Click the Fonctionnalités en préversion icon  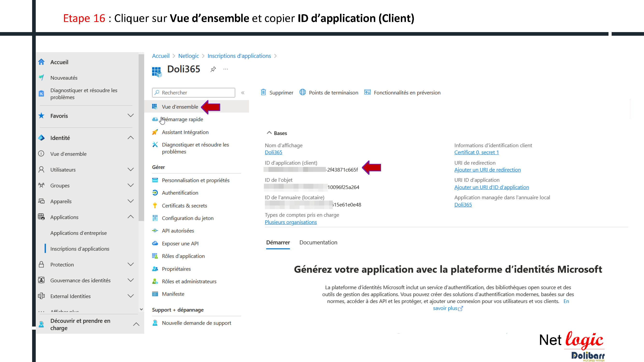[367, 92]
